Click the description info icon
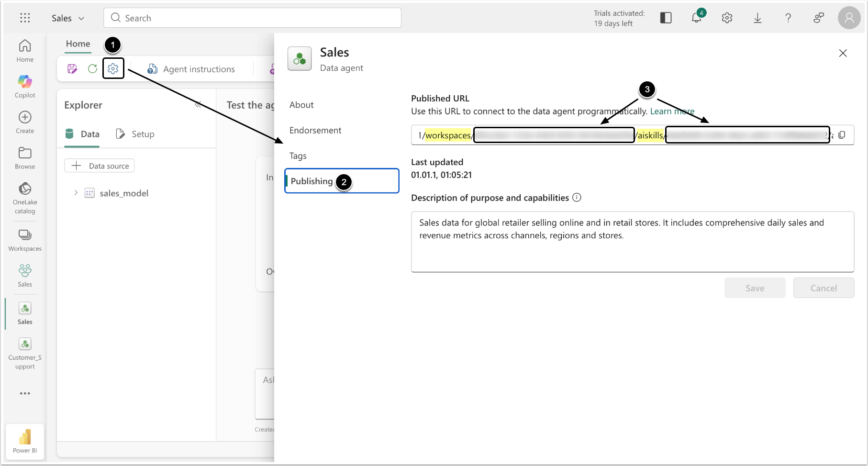The height and width of the screenshot is (466, 868). pyautogui.click(x=577, y=198)
